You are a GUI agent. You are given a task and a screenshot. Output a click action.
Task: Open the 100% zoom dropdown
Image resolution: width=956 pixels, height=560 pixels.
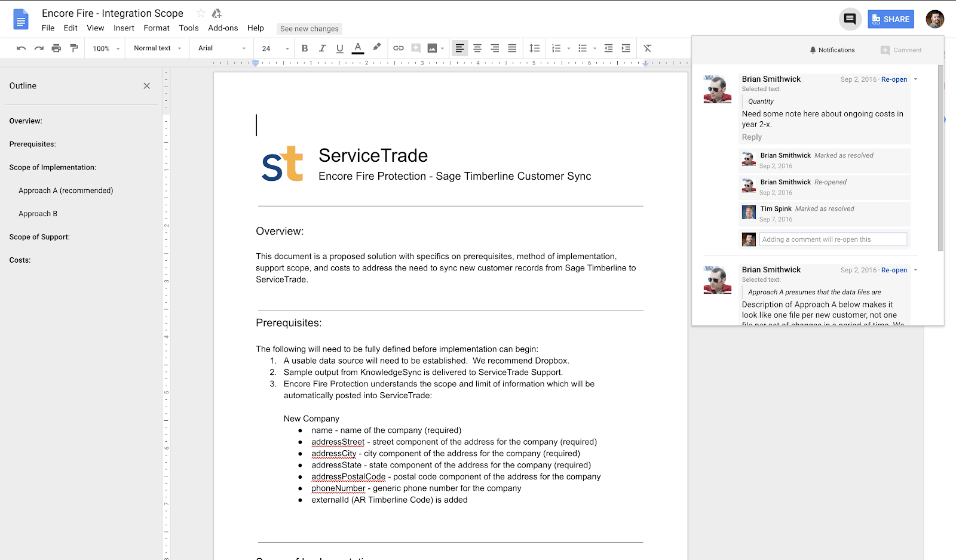pyautogui.click(x=106, y=48)
